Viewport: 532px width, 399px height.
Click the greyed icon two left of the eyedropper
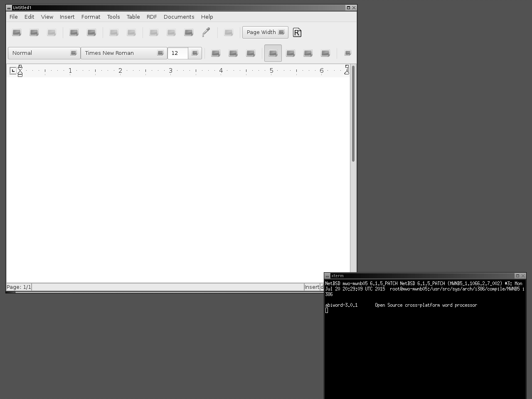coord(171,32)
